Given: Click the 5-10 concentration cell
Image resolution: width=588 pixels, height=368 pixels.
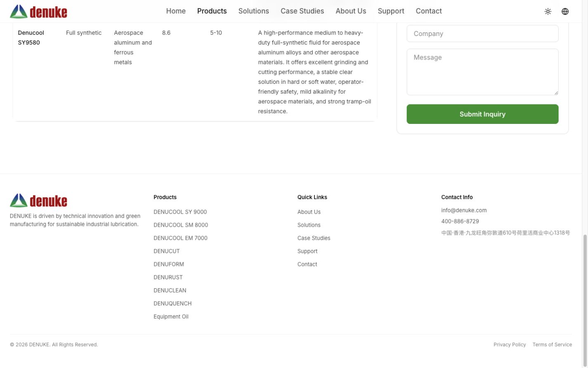Looking at the screenshot, I should pos(216,33).
